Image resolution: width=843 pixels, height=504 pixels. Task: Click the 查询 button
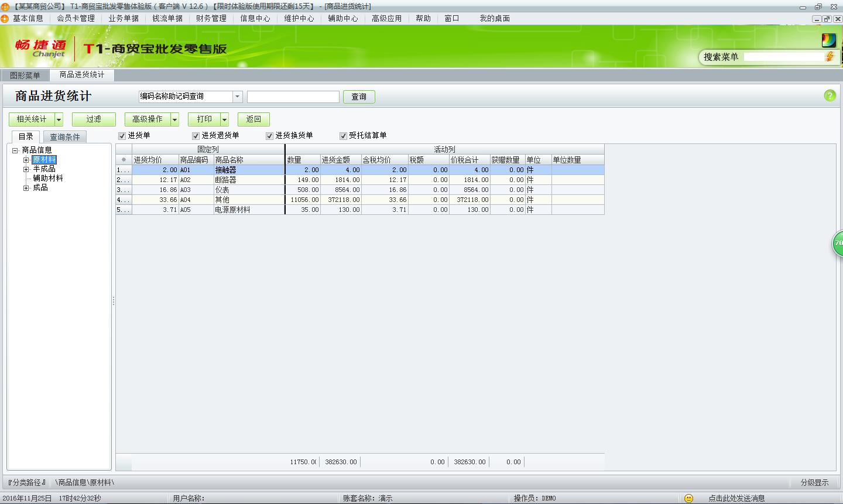358,96
